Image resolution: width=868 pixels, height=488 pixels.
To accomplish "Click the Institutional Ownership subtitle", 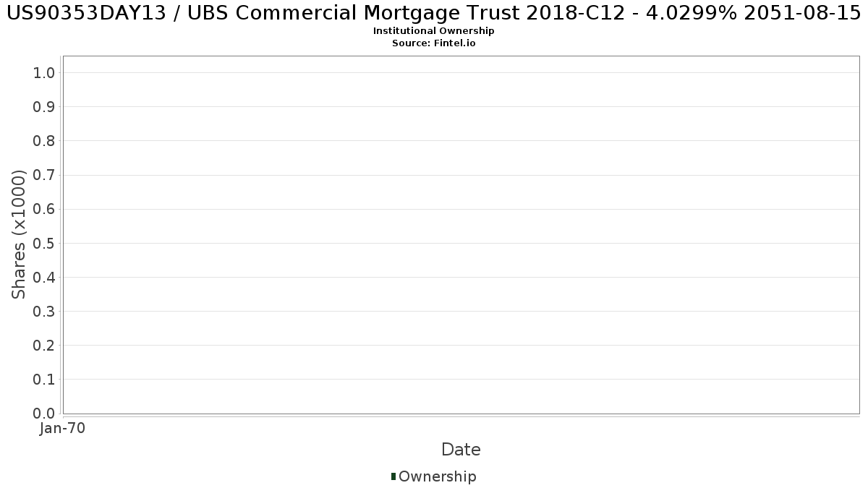I will pos(434,31).
